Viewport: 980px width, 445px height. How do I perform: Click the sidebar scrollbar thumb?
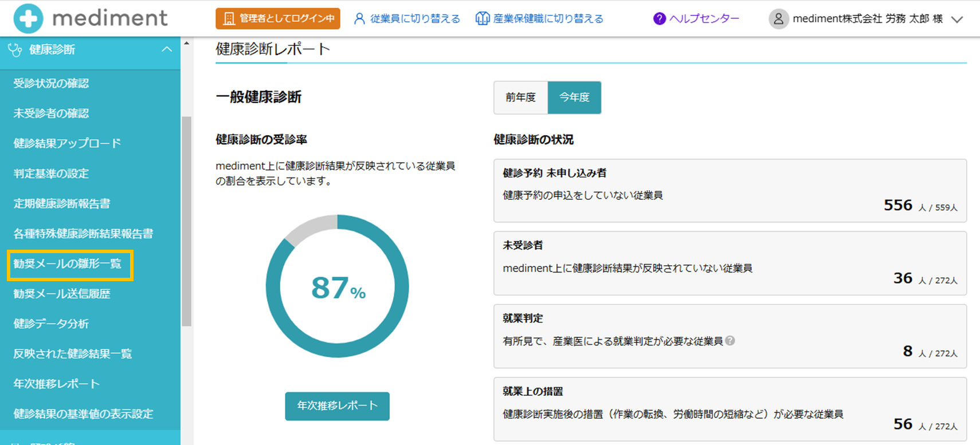pos(186,222)
